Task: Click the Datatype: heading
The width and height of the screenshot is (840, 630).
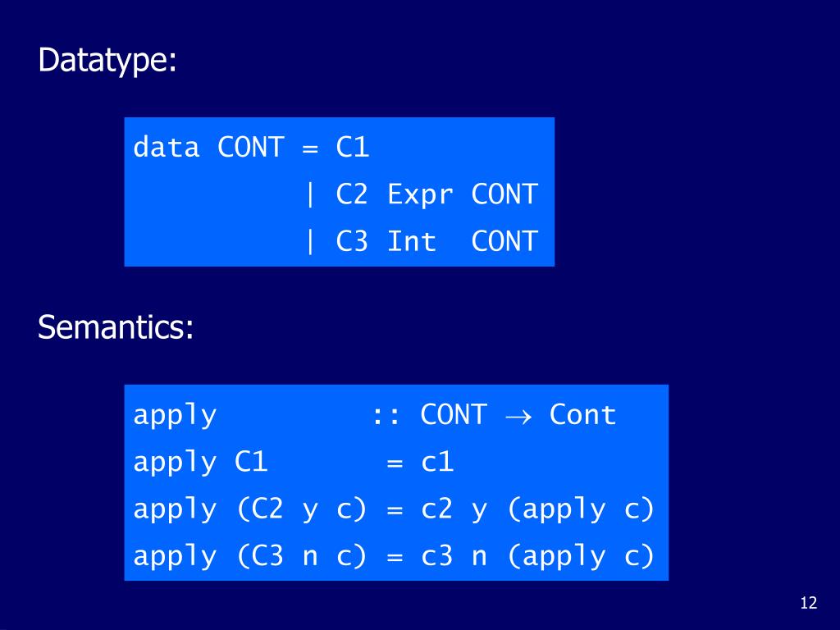Action: (x=107, y=60)
